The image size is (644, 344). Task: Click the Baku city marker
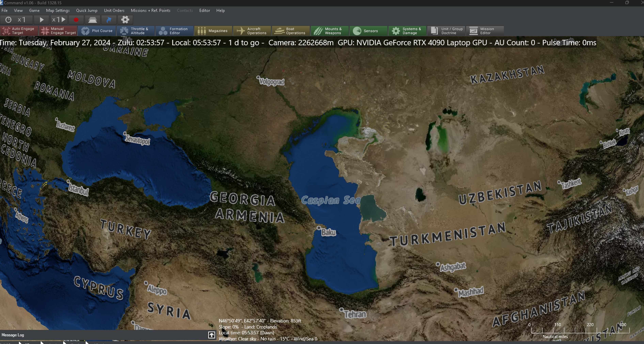click(319, 228)
